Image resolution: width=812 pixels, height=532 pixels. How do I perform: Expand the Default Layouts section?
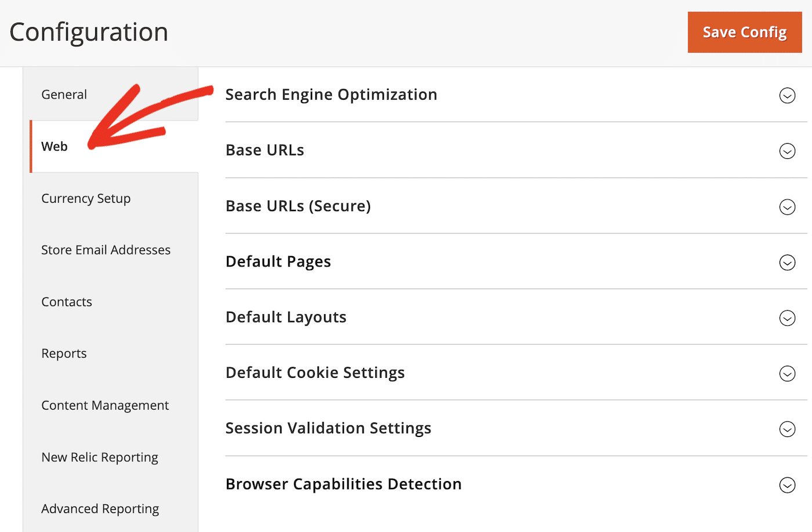click(787, 318)
